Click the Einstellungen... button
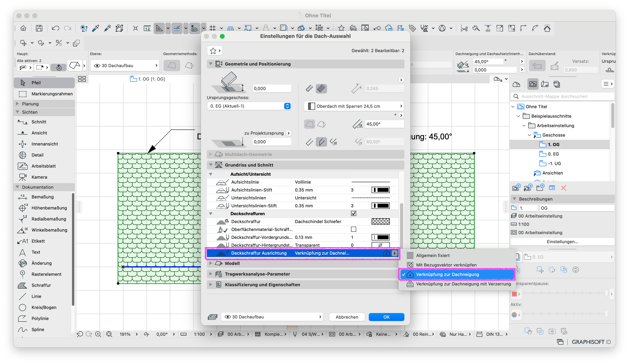The image size is (629, 364). (x=562, y=242)
